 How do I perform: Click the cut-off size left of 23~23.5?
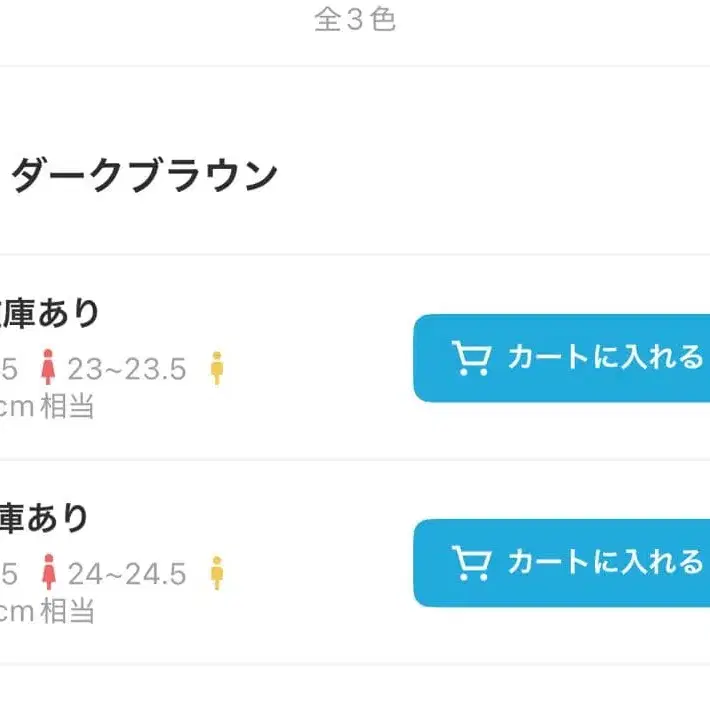[x=8, y=370]
